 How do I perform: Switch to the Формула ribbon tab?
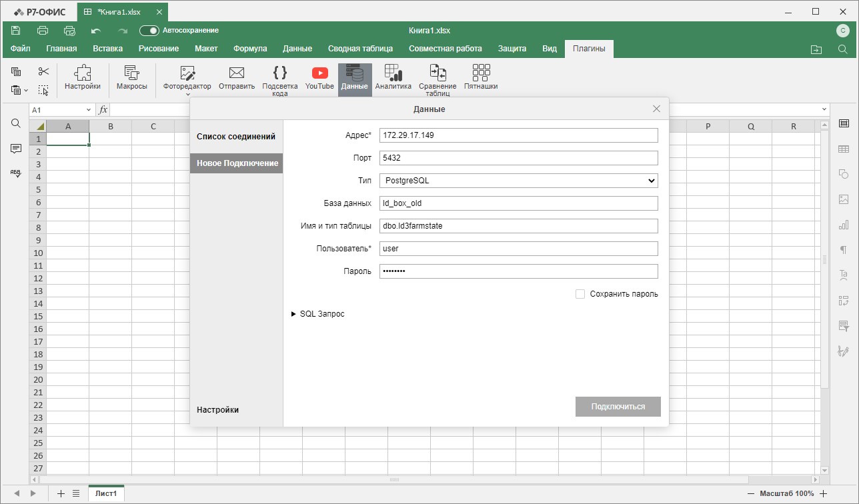click(x=250, y=49)
